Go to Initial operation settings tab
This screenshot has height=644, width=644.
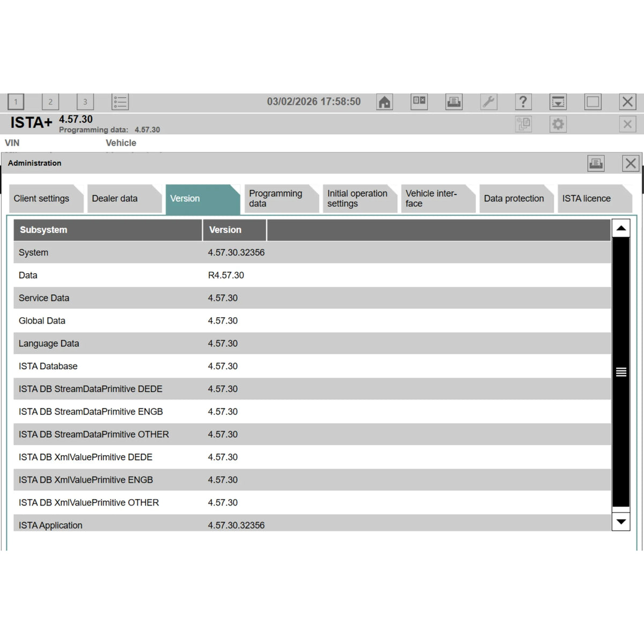(x=360, y=199)
